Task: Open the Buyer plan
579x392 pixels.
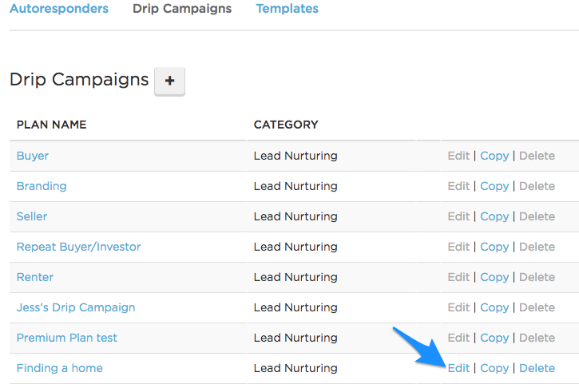Action: coord(33,156)
